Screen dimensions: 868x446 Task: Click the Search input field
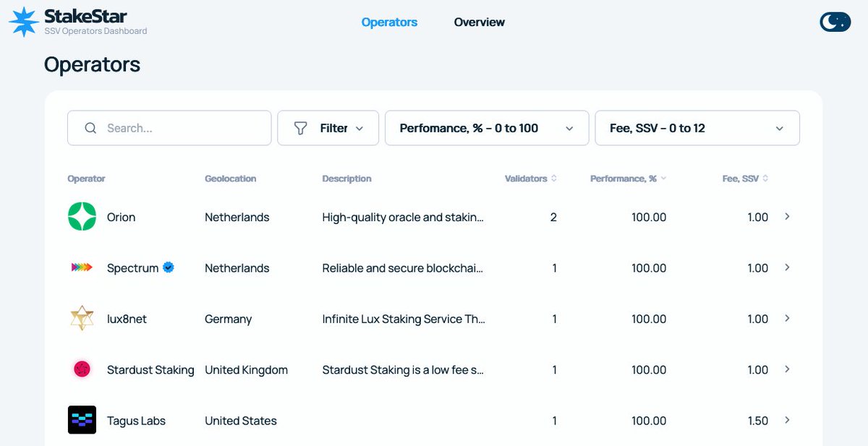coord(169,128)
